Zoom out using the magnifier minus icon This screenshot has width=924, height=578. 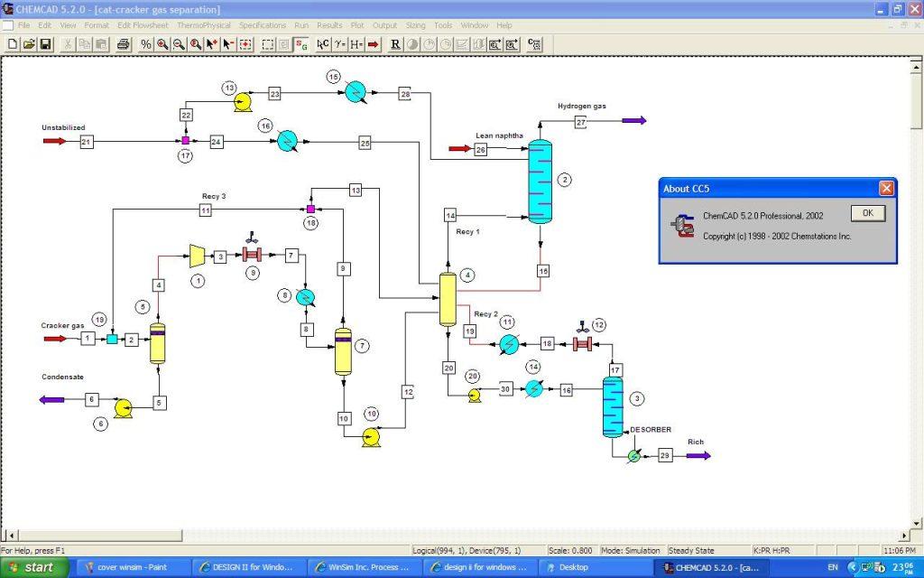180,44
